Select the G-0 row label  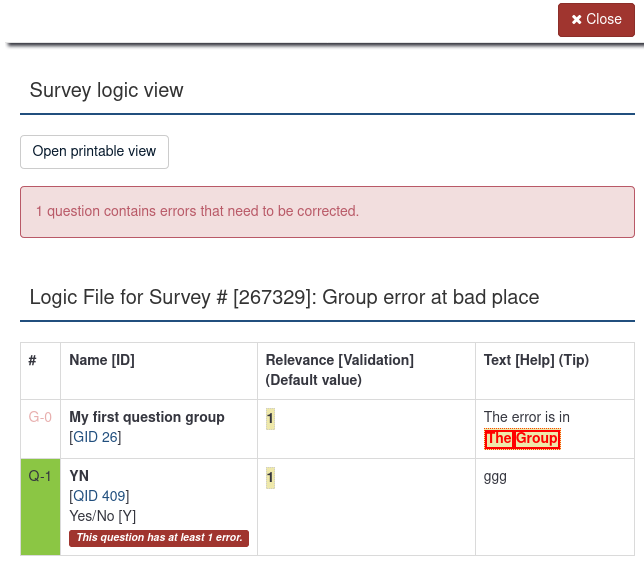(x=40, y=417)
